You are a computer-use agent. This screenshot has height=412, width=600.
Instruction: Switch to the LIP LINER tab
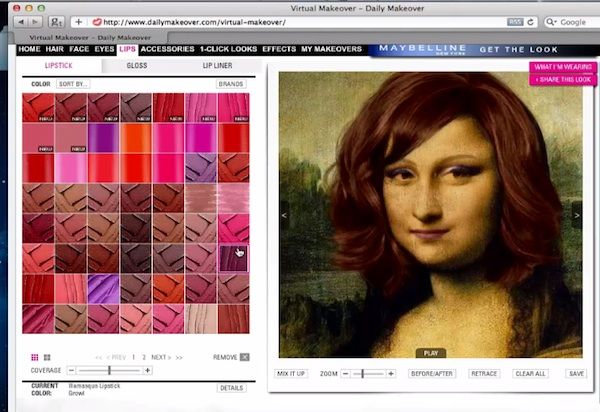coord(217,65)
